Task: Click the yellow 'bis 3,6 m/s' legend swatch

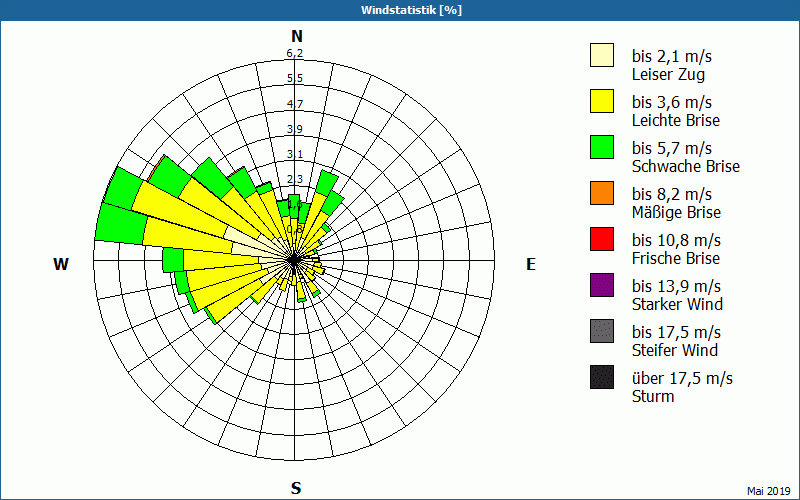Action: (602, 101)
